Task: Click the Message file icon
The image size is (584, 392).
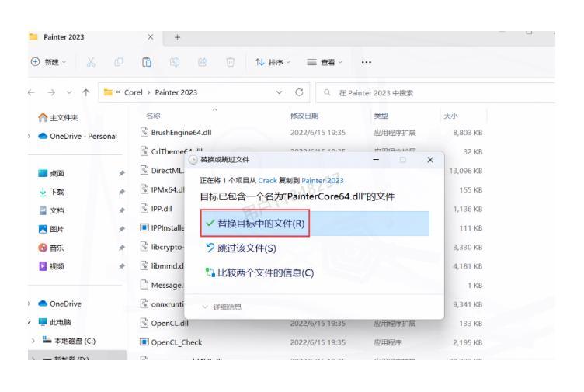Action: point(144,285)
